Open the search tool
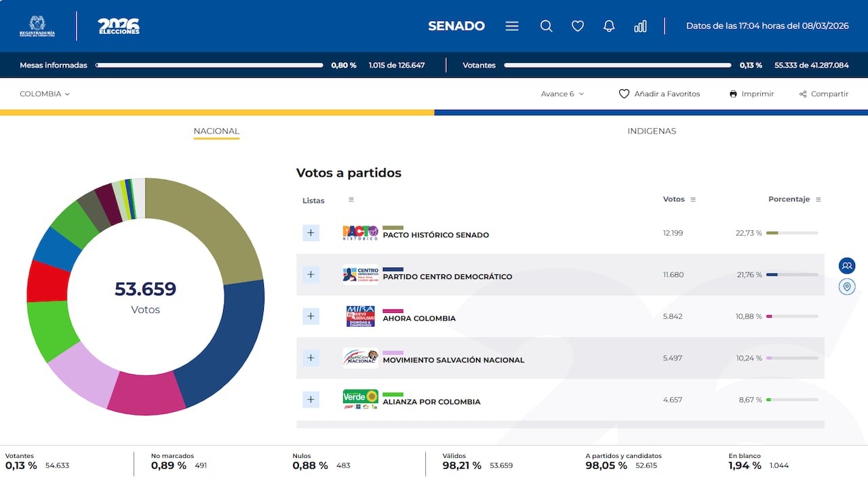The height and width of the screenshot is (481, 868). click(x=546, y=26)
